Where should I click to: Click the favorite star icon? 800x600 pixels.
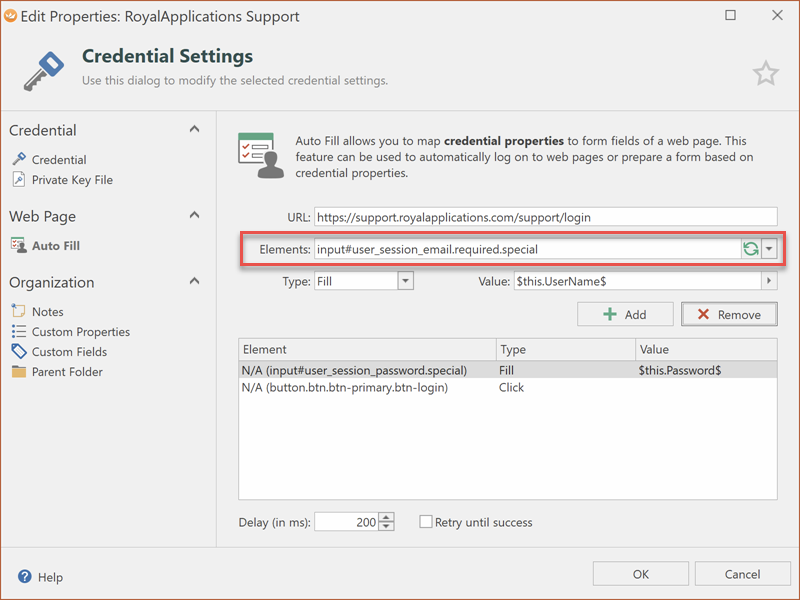point(765,73)
